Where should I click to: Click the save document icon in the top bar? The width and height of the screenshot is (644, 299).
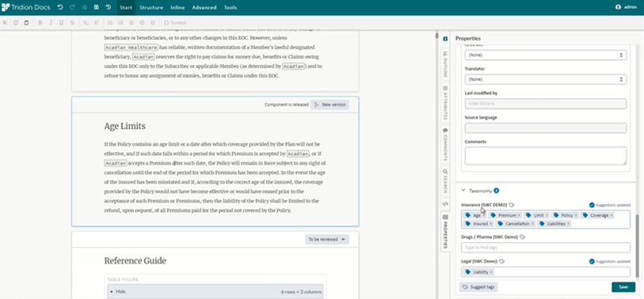click(96, 7)
